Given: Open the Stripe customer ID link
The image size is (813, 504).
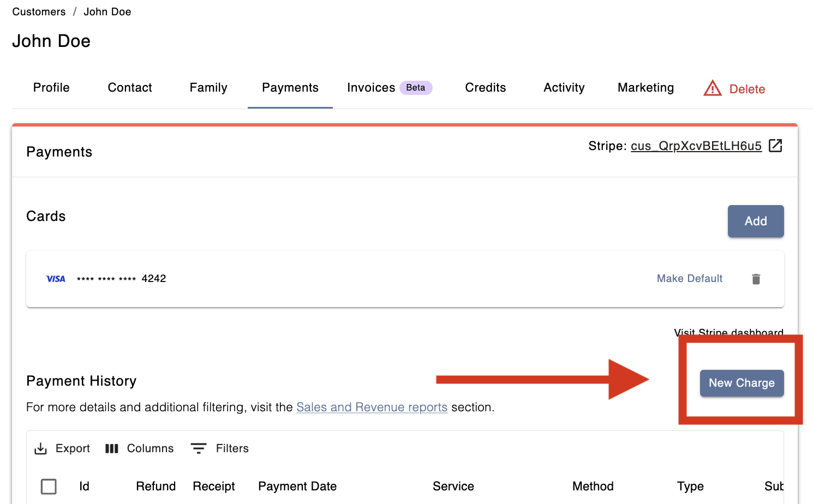Looking at the screenshot, I should tap(696, 146).
